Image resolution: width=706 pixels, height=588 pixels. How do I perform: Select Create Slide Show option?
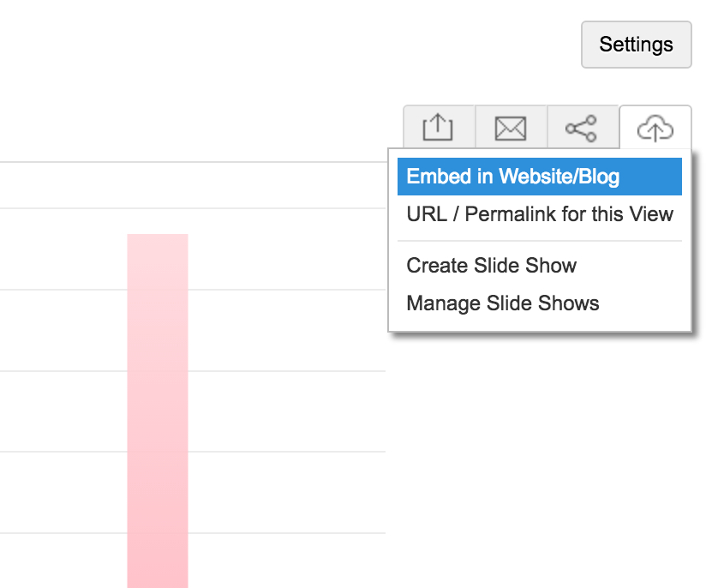point(491,266)
